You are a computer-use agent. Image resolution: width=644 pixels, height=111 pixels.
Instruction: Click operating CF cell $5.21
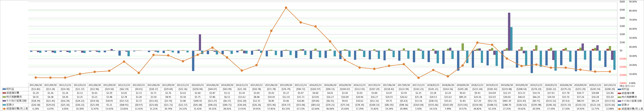coord(109,105)
